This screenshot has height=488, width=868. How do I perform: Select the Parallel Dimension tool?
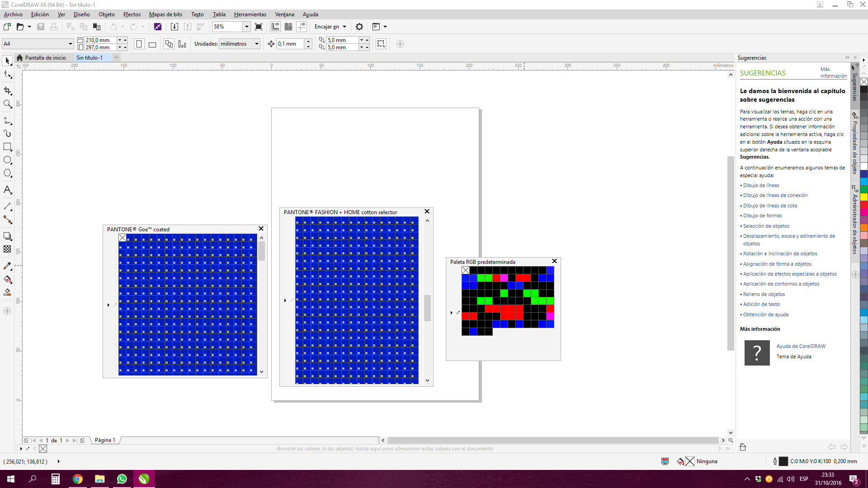tap(7, 206)
